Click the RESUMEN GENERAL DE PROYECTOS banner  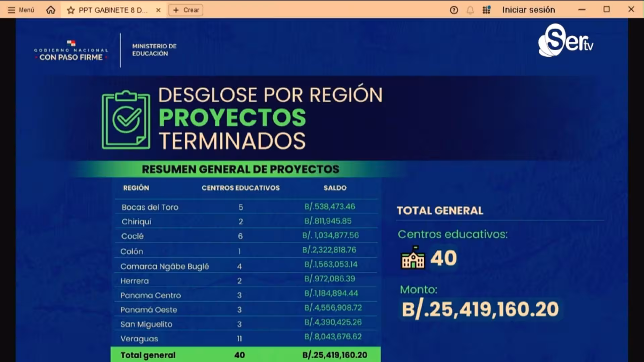(240, 169)
